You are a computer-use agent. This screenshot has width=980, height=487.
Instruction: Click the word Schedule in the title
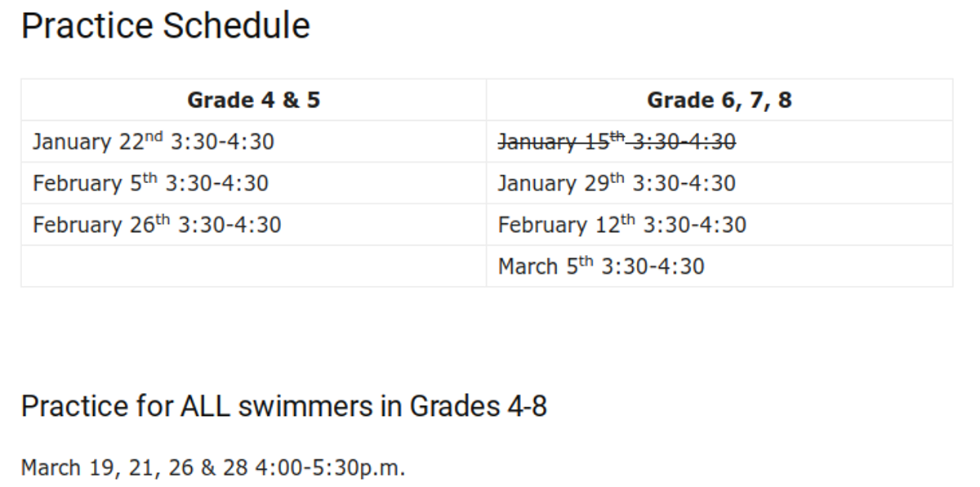click(x=236, y=26)
